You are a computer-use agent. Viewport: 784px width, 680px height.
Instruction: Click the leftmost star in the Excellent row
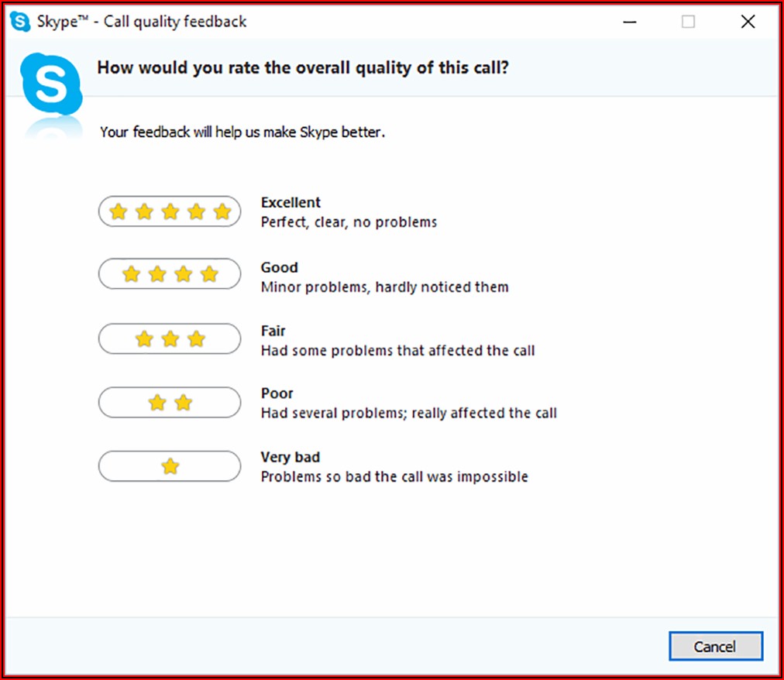click(118, 211)
